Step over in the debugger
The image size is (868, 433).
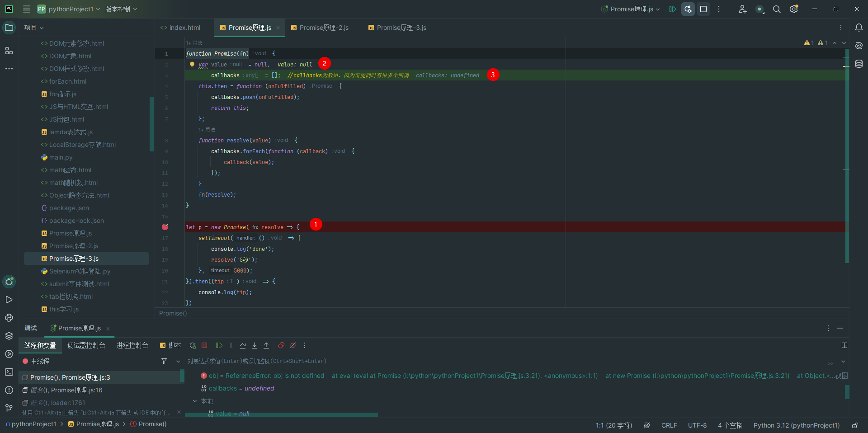point(243,345)
